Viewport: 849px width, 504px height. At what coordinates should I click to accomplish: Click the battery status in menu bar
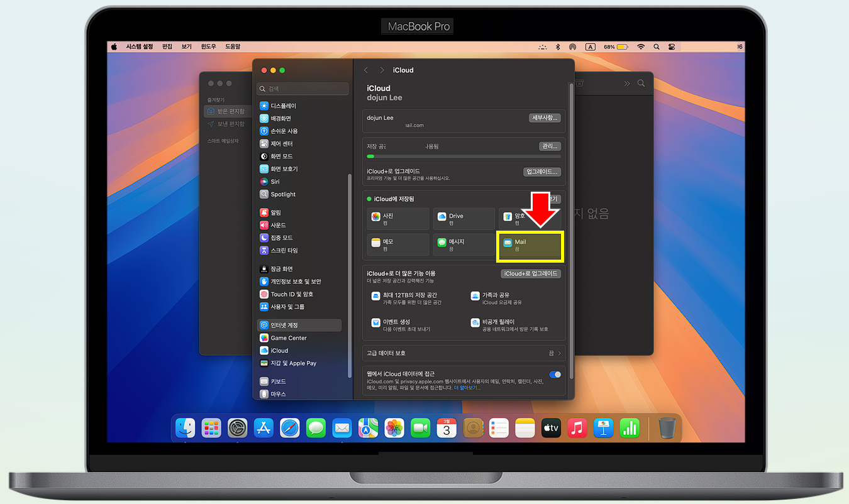(616, 47)
